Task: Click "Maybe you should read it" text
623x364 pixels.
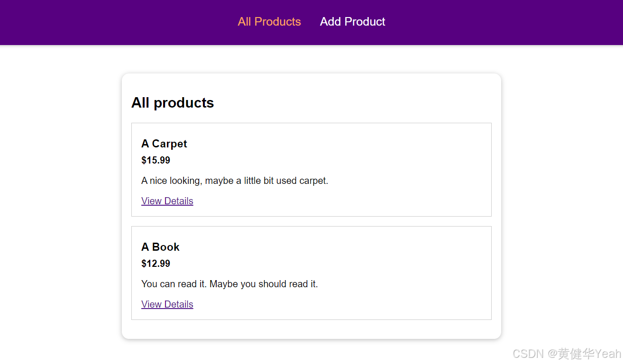Action: 264,284
